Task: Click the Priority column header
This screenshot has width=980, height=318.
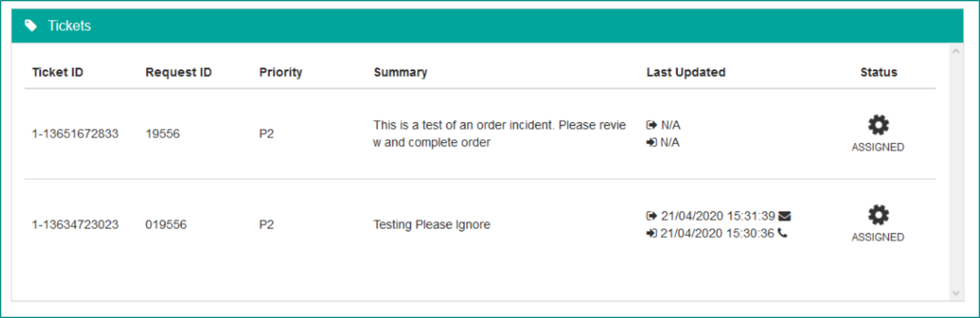Action: (281, 72)
